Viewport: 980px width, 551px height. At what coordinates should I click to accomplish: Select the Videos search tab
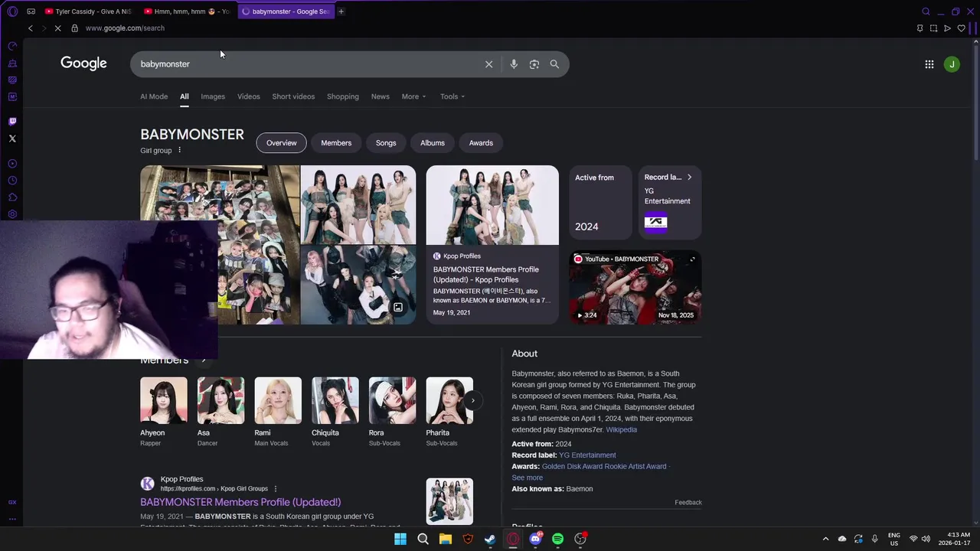pos(248,96)
